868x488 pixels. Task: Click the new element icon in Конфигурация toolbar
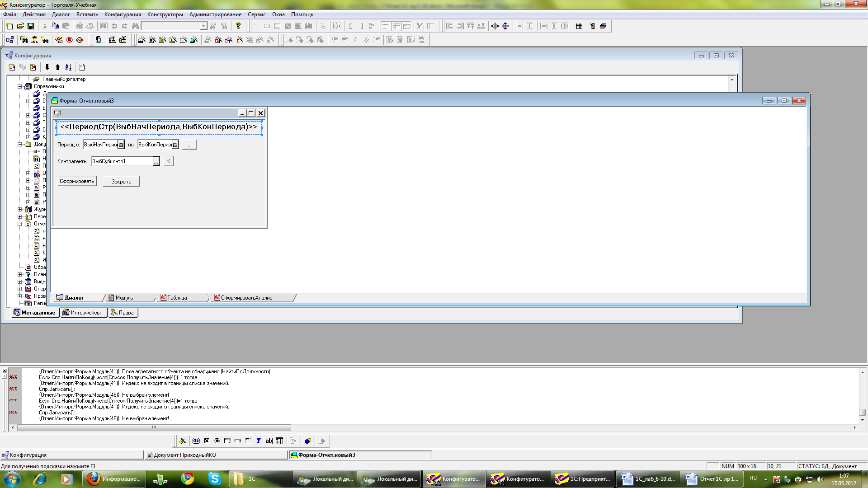coord(12,67)
